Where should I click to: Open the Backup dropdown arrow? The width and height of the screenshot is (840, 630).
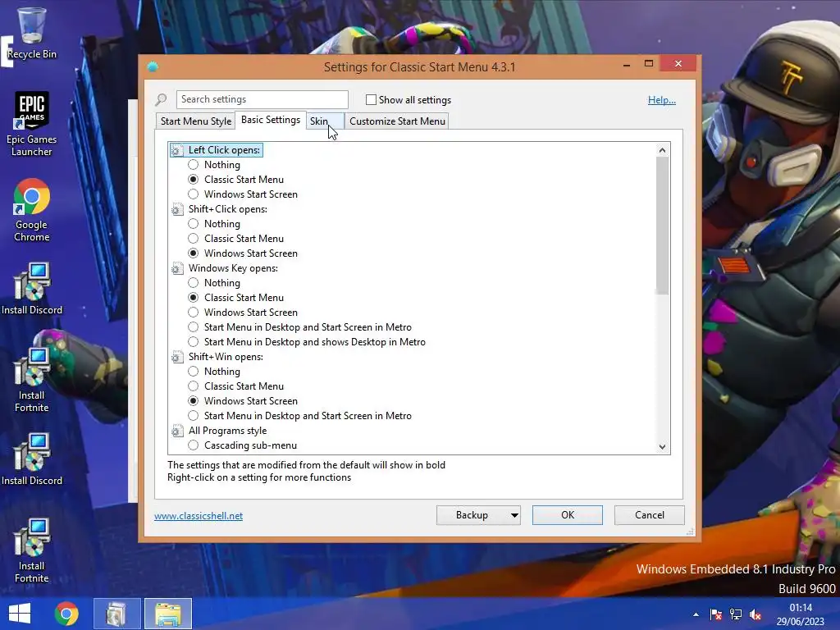[x=514, y=515]
